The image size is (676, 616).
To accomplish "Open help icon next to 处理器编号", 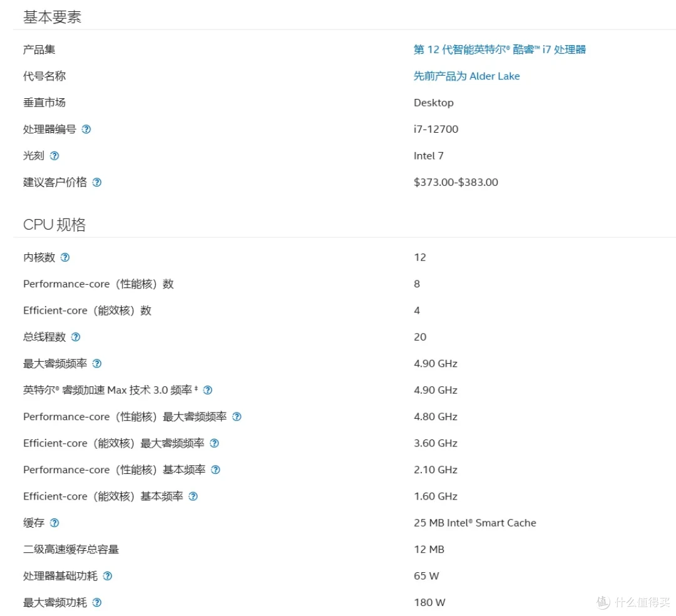I will tap(86, 130).
